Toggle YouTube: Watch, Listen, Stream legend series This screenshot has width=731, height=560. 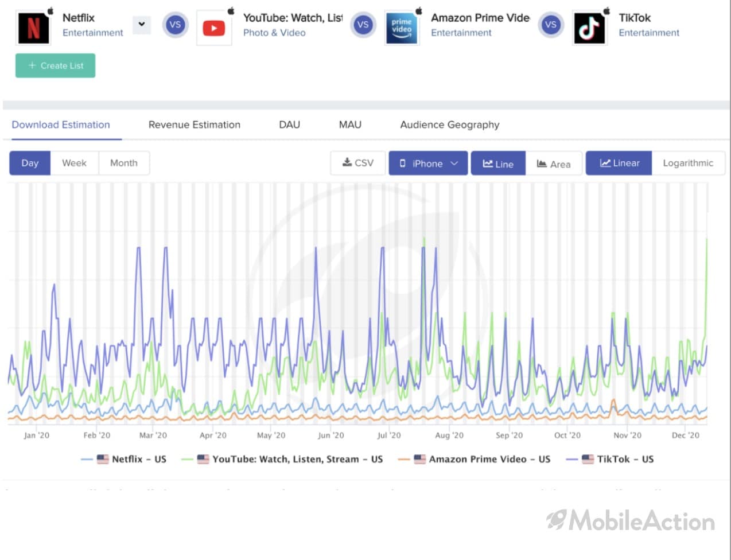click(x=282, y=459)
